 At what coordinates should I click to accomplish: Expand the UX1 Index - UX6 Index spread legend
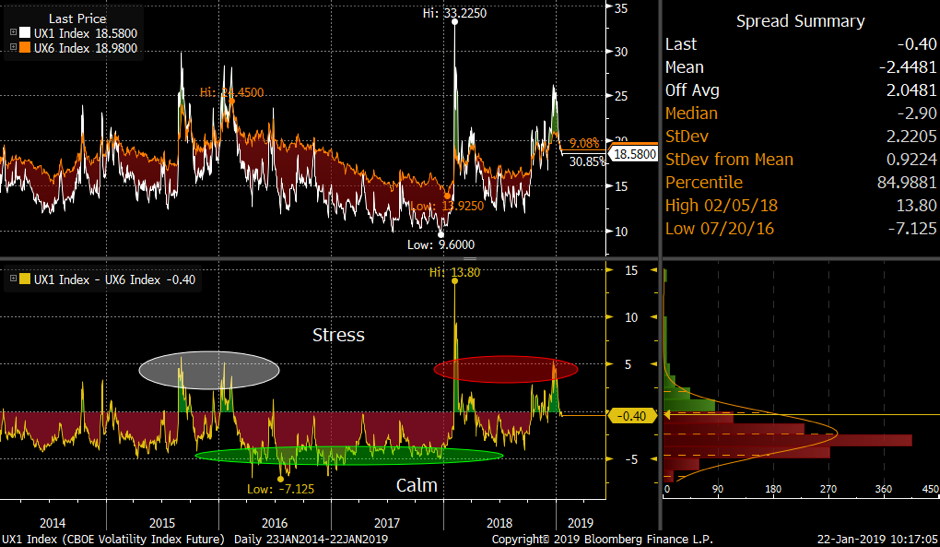[13, 279]
